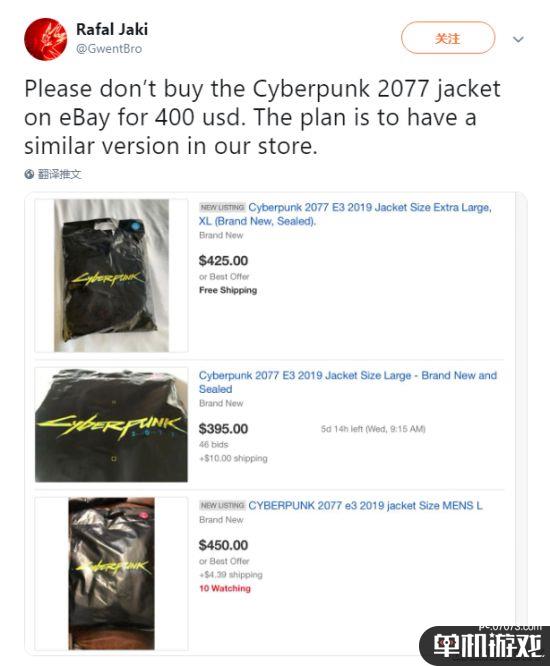Click the 10 Watching label
Screen dimensions: 550x666
coord(225,588)
